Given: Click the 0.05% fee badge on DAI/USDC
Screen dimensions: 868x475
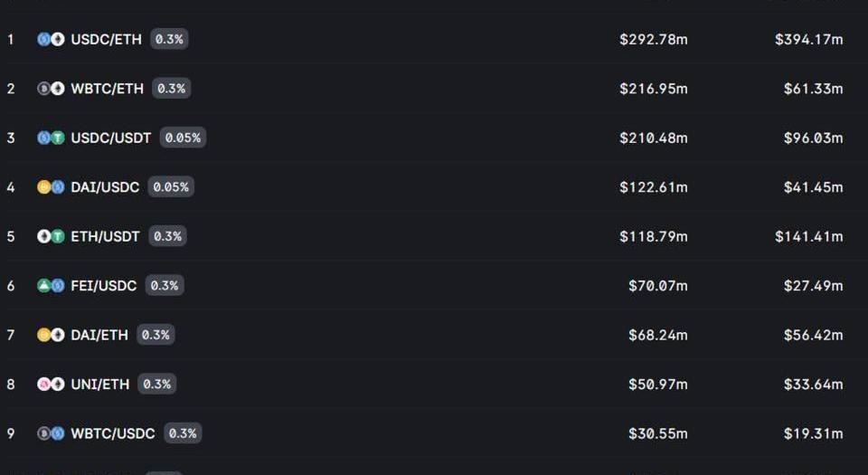Looking at the screenshot, I should (x=171, y=187).
